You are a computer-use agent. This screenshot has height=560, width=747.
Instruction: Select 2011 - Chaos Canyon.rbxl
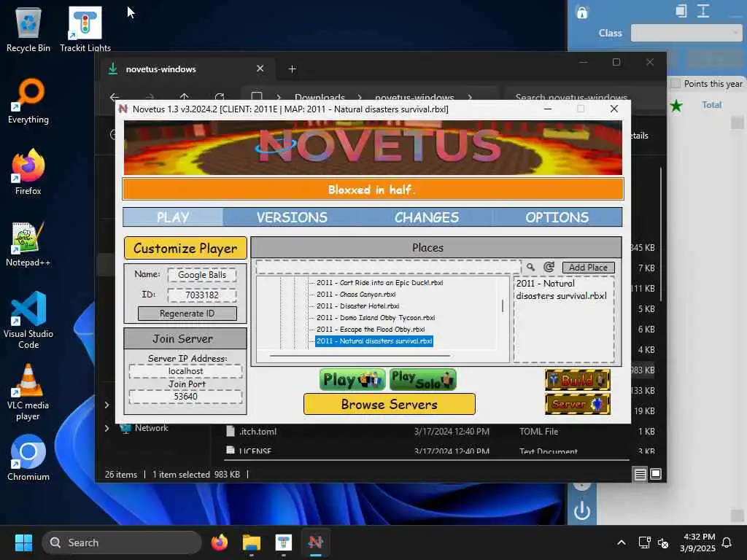coord(356,295)
